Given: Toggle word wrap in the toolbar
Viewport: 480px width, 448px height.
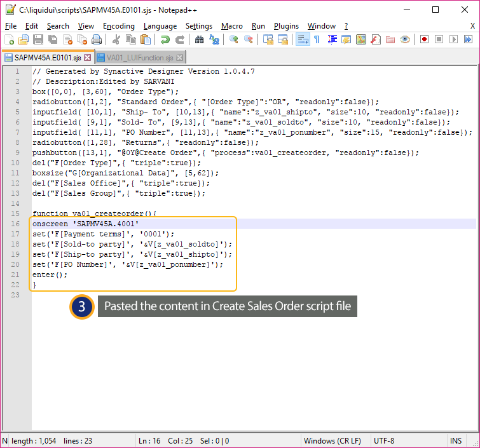Looking at the screenshot, I should coord(303,39).
